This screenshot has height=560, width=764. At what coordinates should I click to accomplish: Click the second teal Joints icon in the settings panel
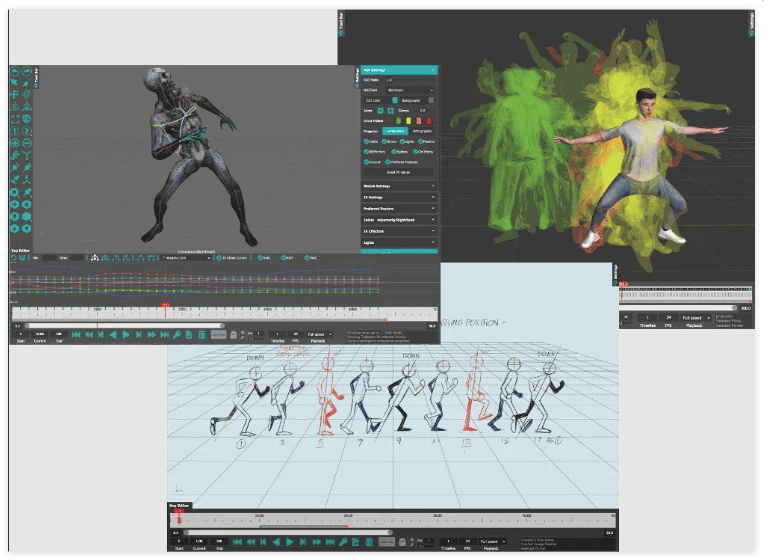[390, 111]
